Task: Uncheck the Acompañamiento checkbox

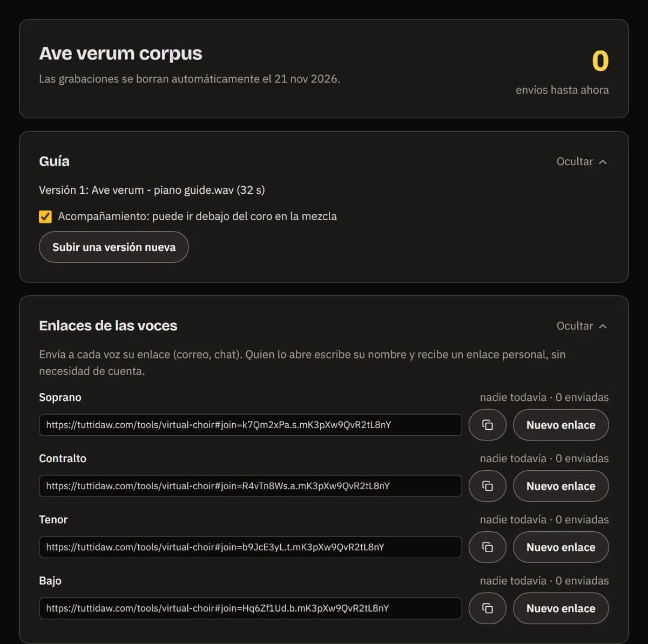Action: (45, 216)
